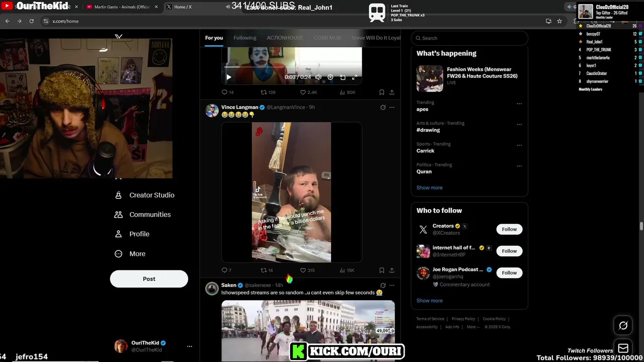The width and height of the screenshot is (644, 362).
Task: Click the Post button
Action: click(x=149, y=279)
